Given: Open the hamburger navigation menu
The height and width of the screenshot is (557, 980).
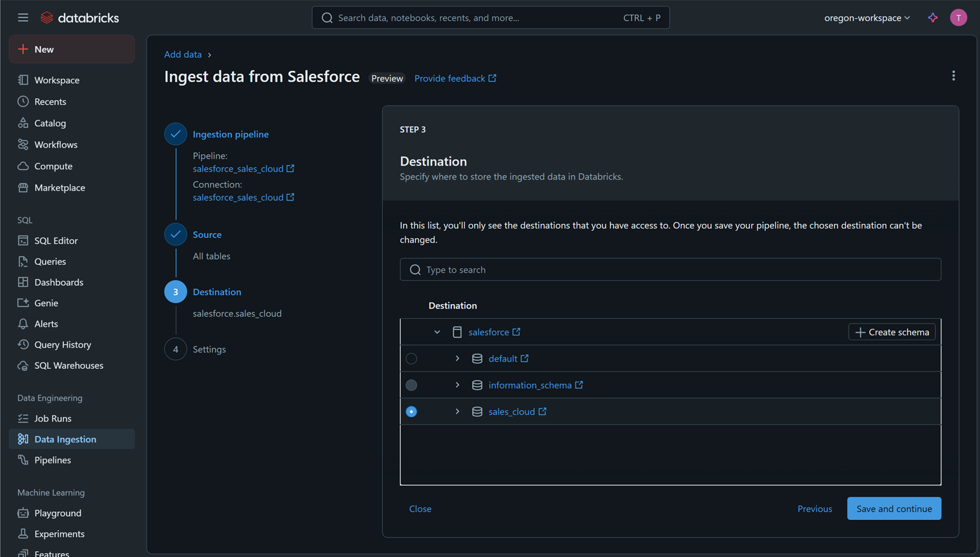Looking at the screenshot, I should click(23, 18).
